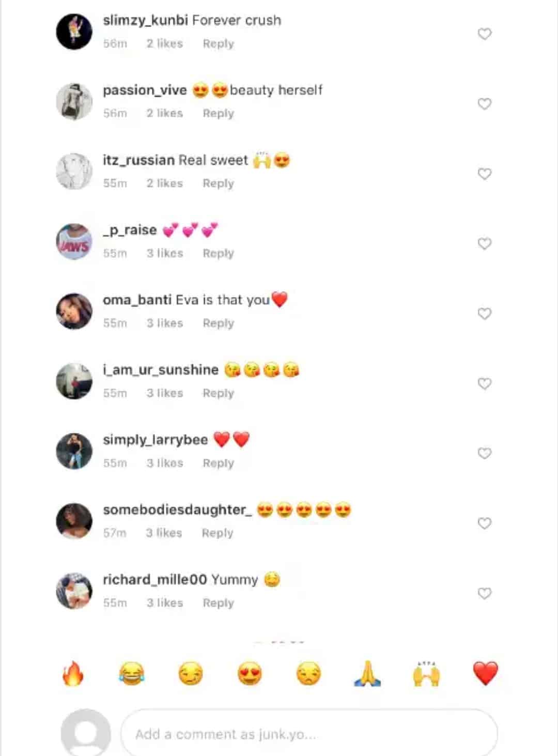This screenshot has width=558, height=756.
Task: Choose the unamused face emoji reaction
Action: [x=308, y=674]
